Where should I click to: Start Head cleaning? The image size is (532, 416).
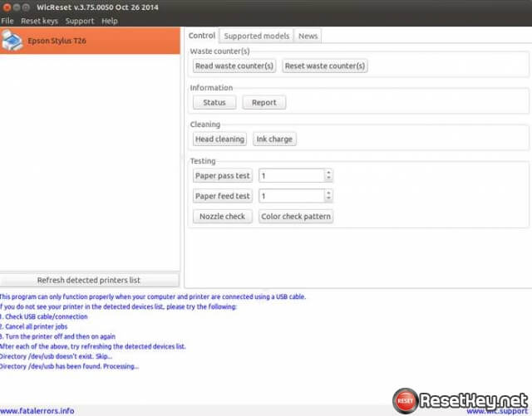219,139
